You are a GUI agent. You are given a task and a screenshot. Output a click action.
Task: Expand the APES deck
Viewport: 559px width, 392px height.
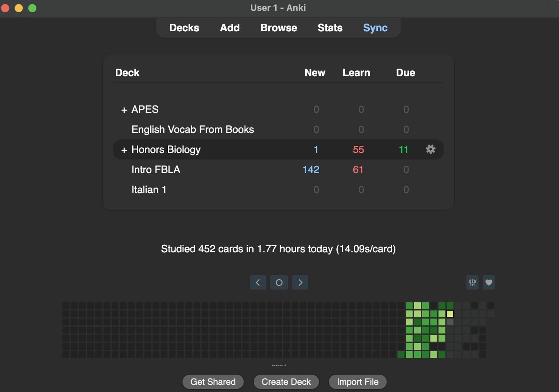[x=124, y=110]
